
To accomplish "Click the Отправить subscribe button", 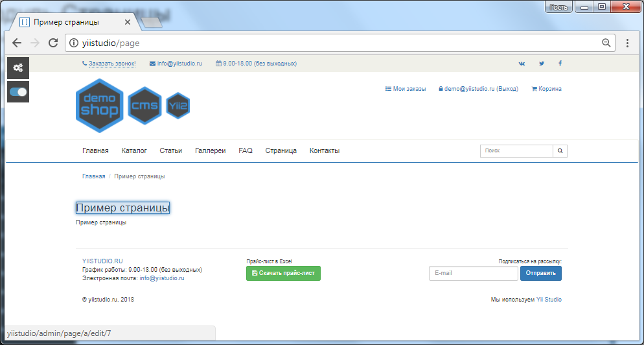I will click(541, 274).
